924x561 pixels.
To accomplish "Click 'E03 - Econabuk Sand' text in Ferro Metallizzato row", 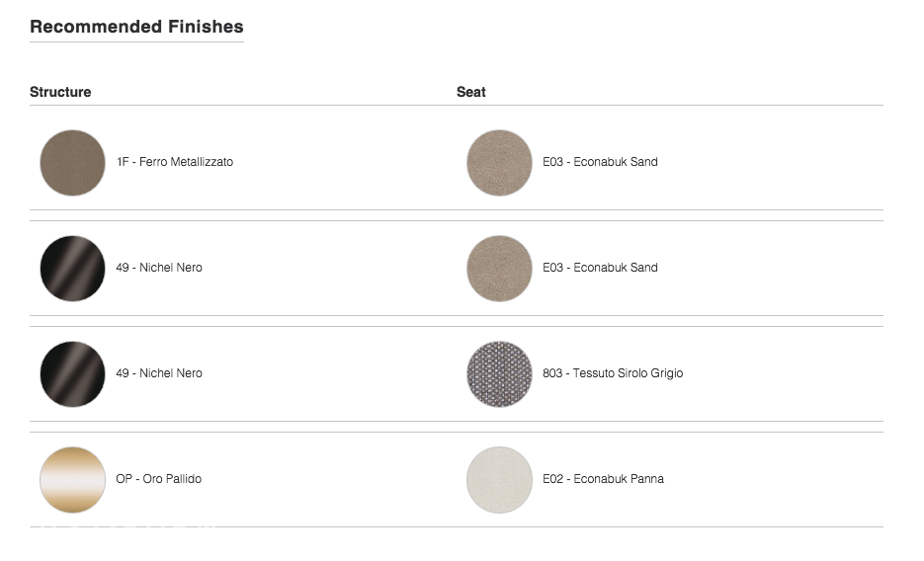I will (x=600, y=162).
